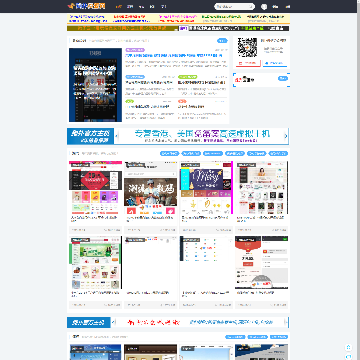Select the orange highlighted header nav item
This screenshot has height=360, width=360.
[119, 6]
